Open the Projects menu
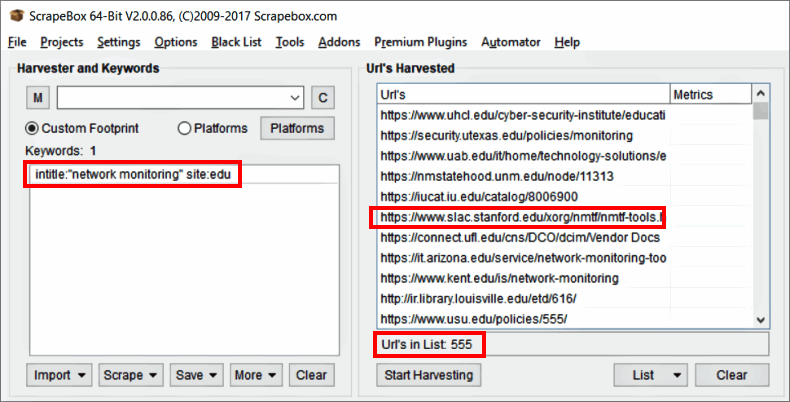 [x=61, y=42]
